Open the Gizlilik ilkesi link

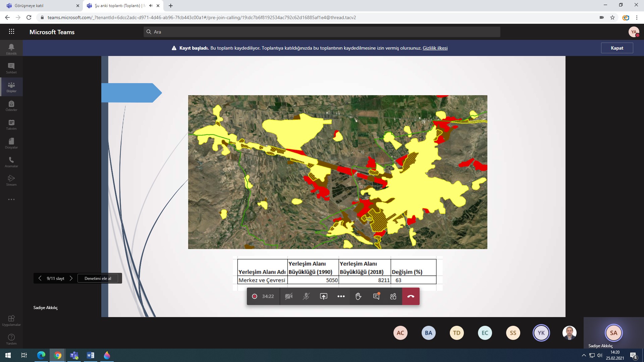point(435,48)
